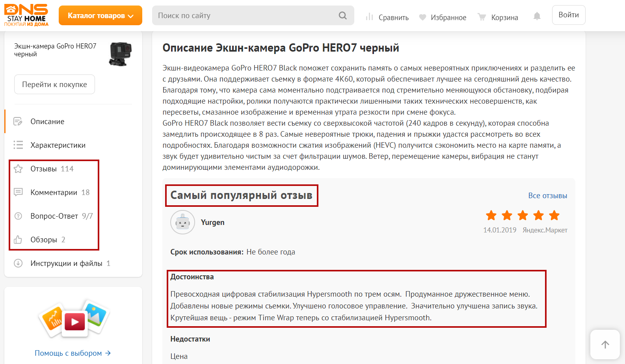Click the Недостатки heading
Screen dimensions: 625x364
(190, 339)
